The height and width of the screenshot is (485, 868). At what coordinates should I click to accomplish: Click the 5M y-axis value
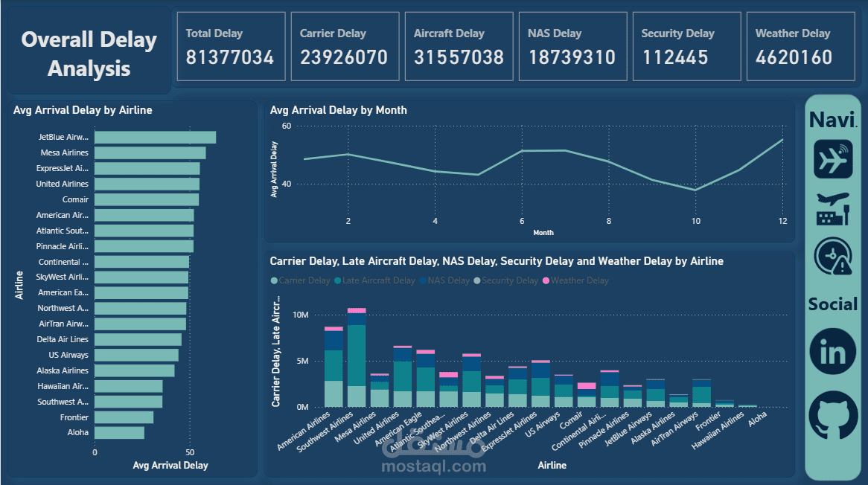[302, 361]
